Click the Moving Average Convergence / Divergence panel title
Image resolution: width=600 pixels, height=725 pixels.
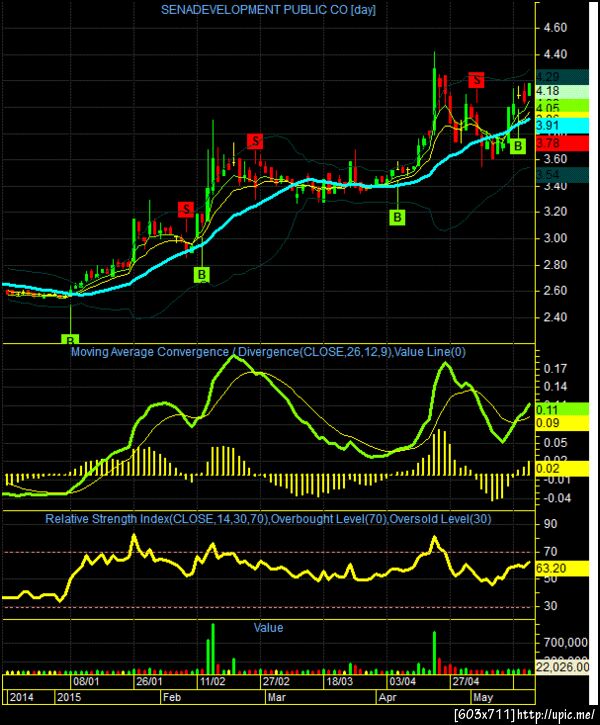(268, 352)
